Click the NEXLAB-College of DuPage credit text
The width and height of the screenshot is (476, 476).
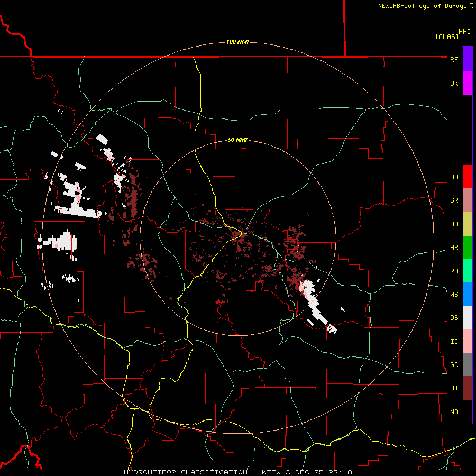[422, 6]
